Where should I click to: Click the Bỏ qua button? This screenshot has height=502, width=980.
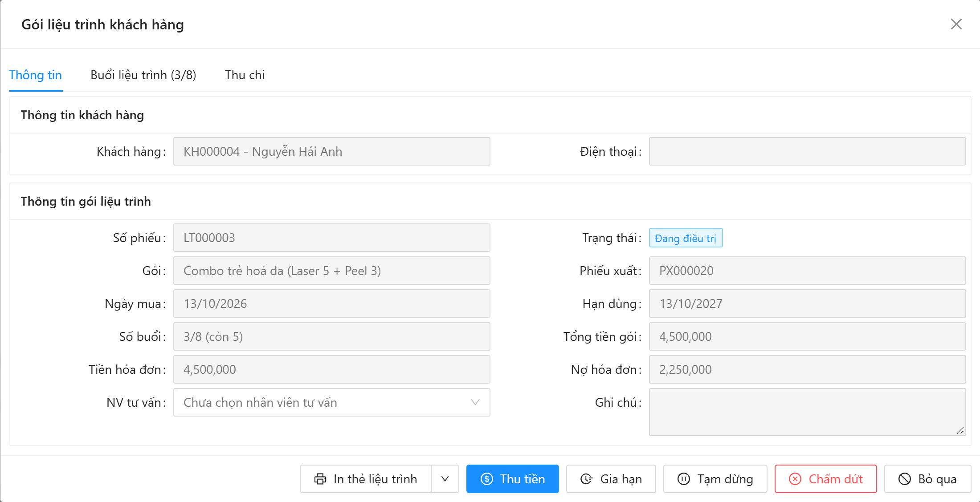point(928,479)
